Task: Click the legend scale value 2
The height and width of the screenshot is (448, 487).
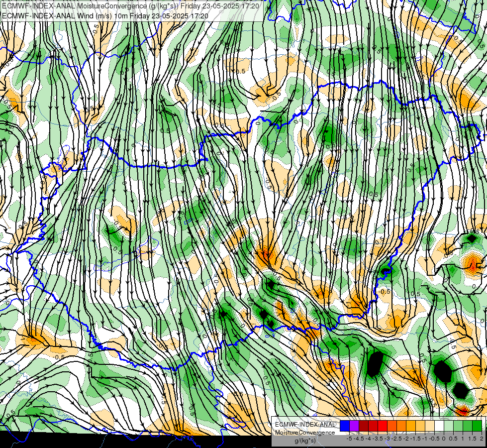Action: tap(482, 439)
